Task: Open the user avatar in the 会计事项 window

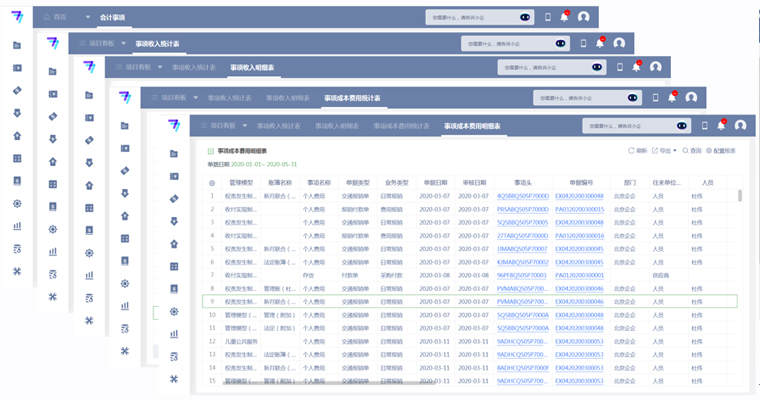Action: [584, 17]
